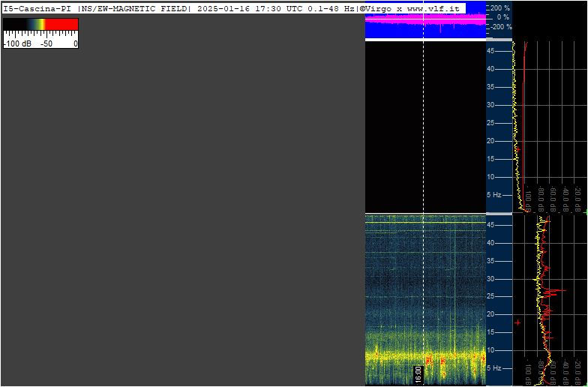Click the www.vlf.it address in the title
The width and height of the screenshot is (588, 387).
point(433,9)
